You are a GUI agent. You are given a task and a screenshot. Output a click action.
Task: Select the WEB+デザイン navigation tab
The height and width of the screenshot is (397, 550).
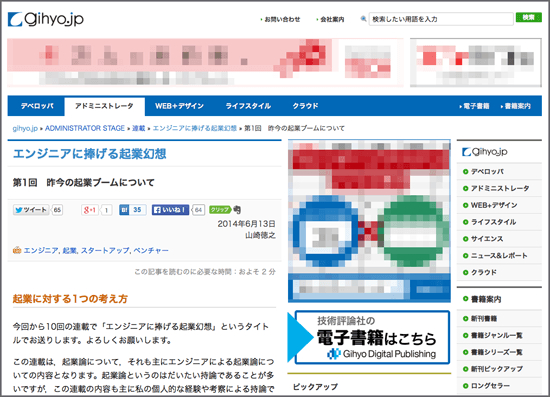(179, 106)
